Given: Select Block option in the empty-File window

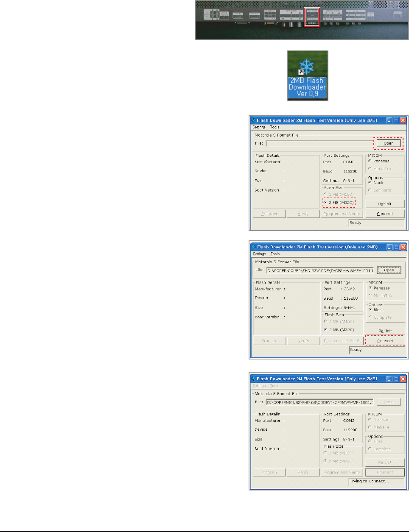Looking at the screenshot, I should point(376,183).
